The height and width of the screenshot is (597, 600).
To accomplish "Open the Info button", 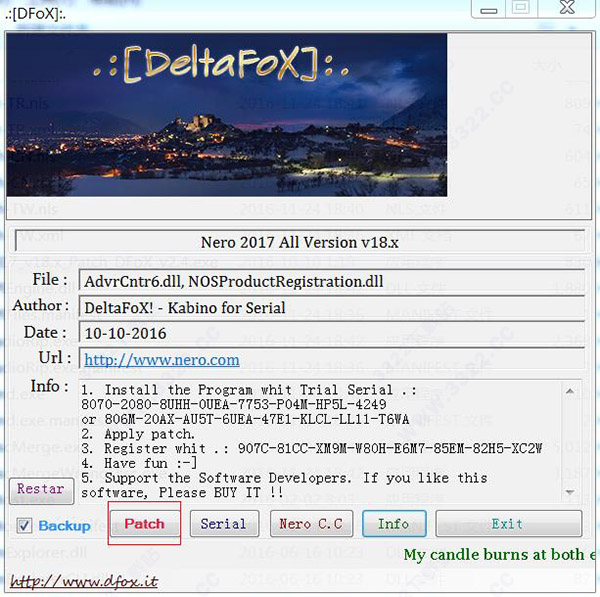I will pos(394,524).
